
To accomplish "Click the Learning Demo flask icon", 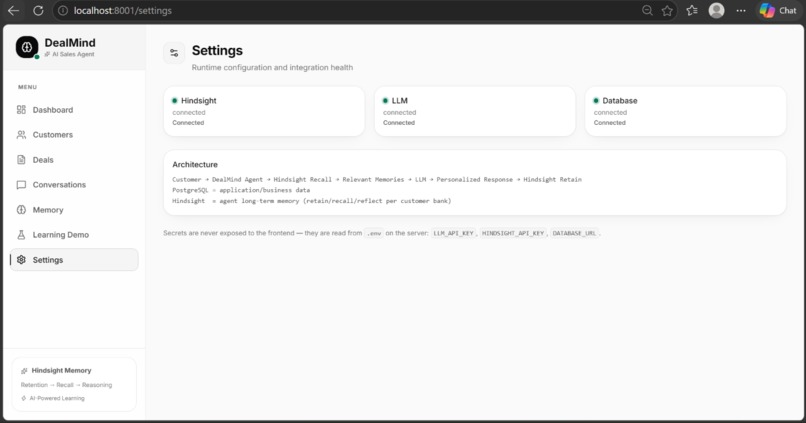I will coord(21,235).
